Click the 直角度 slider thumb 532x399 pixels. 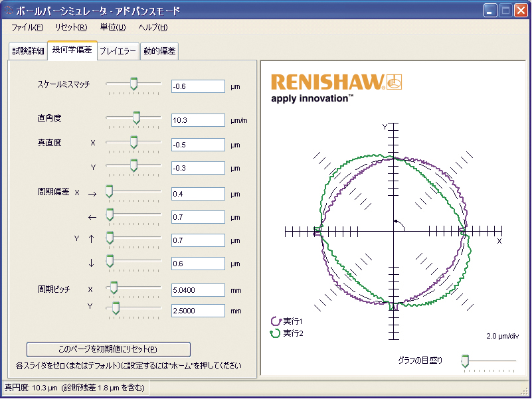click(x=136, y=118)
